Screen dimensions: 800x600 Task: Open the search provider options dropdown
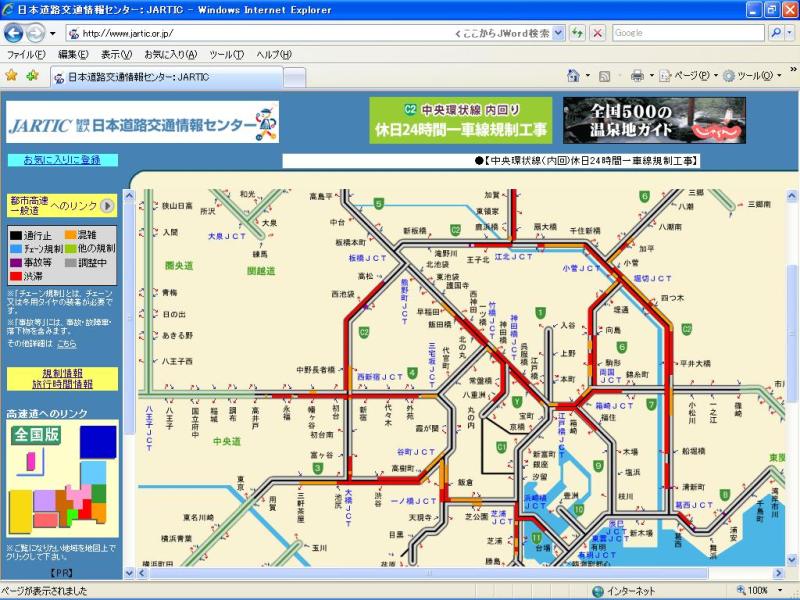(789, 33)
